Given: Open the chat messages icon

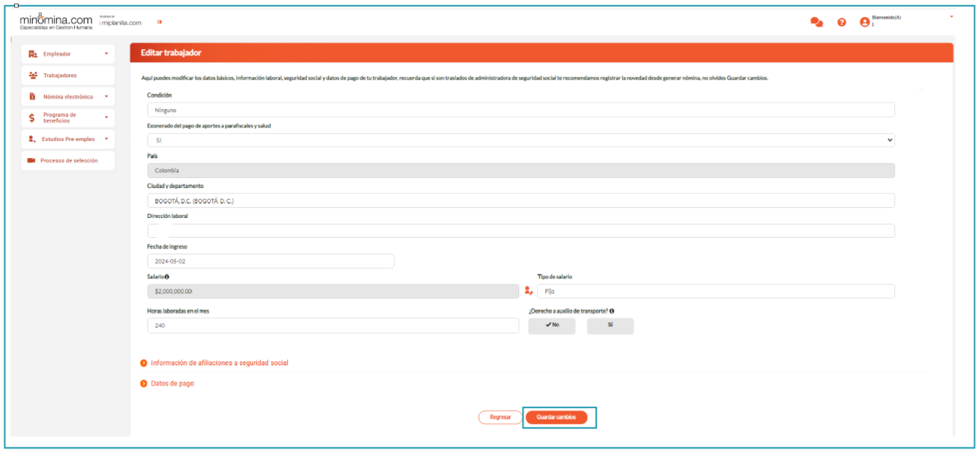Looking at the screenshot, I should coord(816,22).
